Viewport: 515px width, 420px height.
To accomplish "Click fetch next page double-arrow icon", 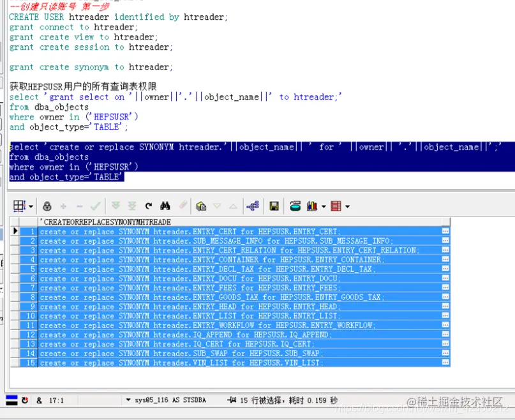I will (116, 206).
